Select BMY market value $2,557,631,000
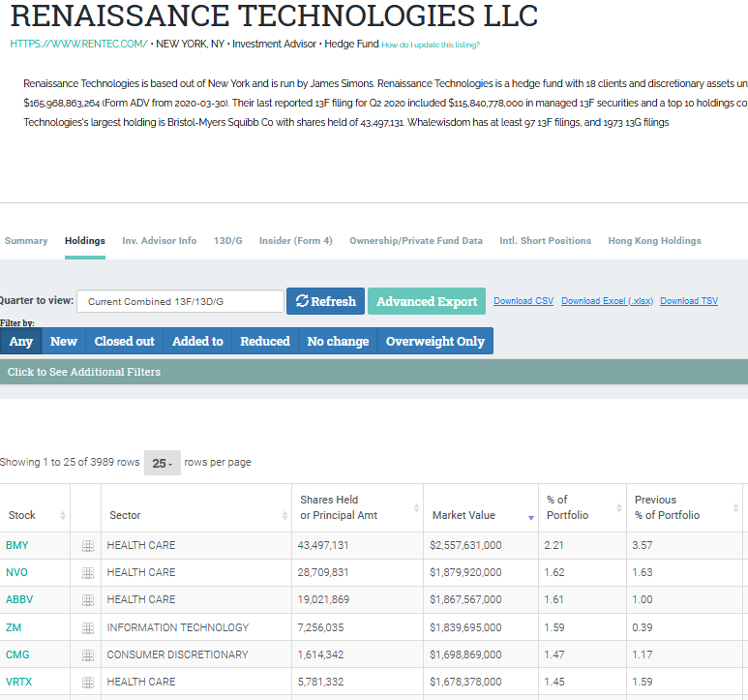This screenshot has height=700, width=748. [465, 545]
